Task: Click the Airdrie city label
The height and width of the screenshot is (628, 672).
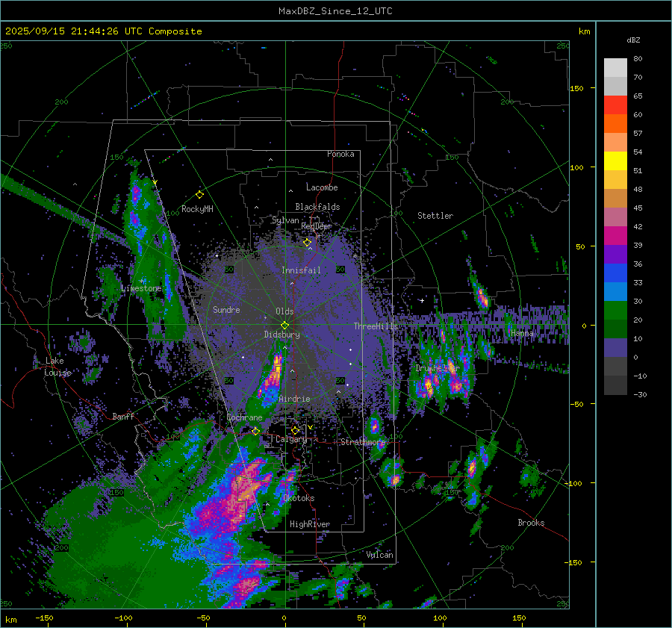Action: 294,399
